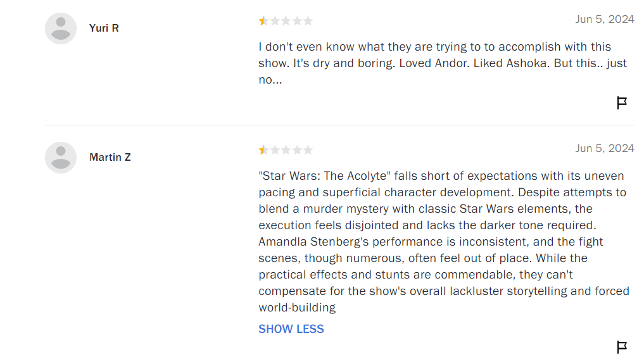Click the third star in Martin Z's rating
This screenshot has height=364, width=644.
pos(286,150)
